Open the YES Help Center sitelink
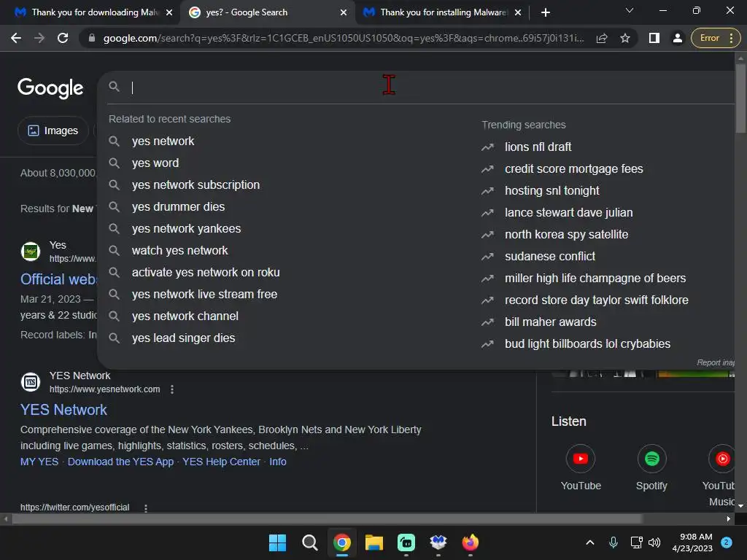This screenshot has width=747, height=560. pyautogui.click(x=222, y=462)
